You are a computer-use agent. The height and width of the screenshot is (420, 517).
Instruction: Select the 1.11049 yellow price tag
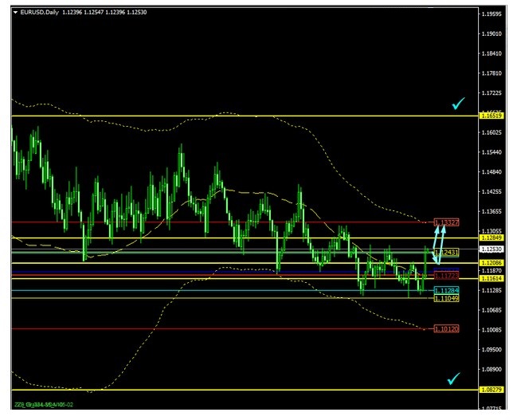447,298
